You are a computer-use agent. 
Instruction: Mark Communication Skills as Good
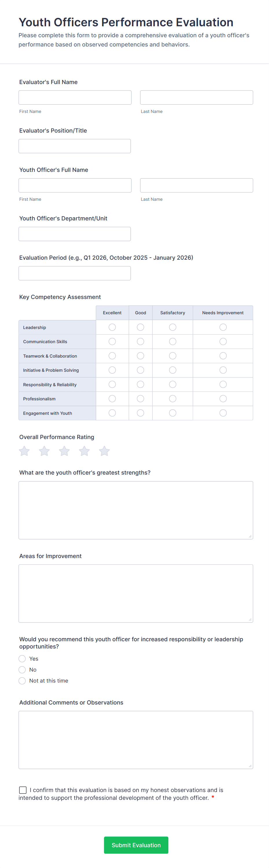(x=140, y=341)
